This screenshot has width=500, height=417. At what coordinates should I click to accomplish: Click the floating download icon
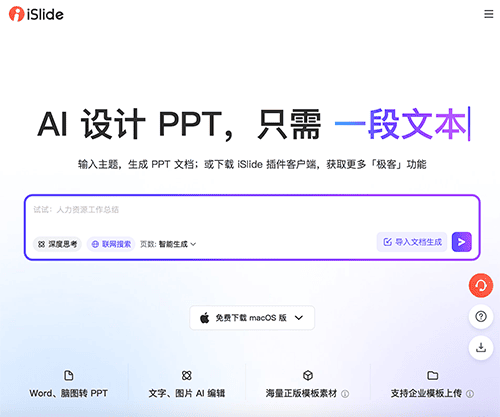point(481,348)
